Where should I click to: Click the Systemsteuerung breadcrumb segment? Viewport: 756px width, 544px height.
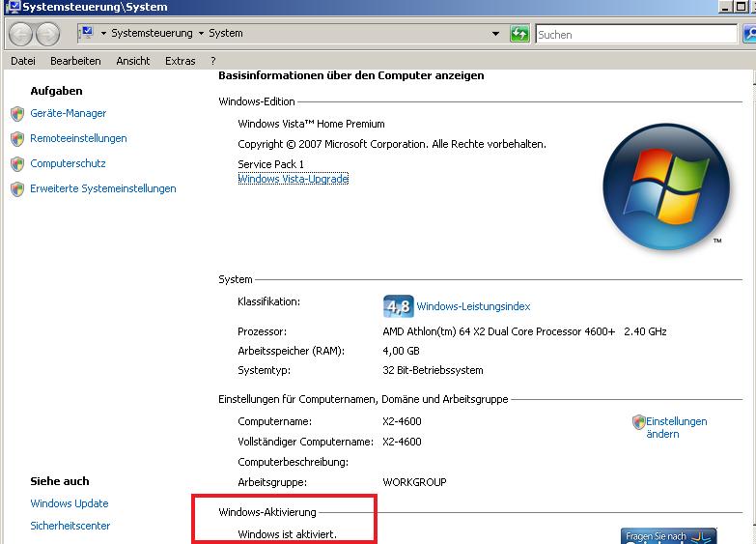[152, 33]
